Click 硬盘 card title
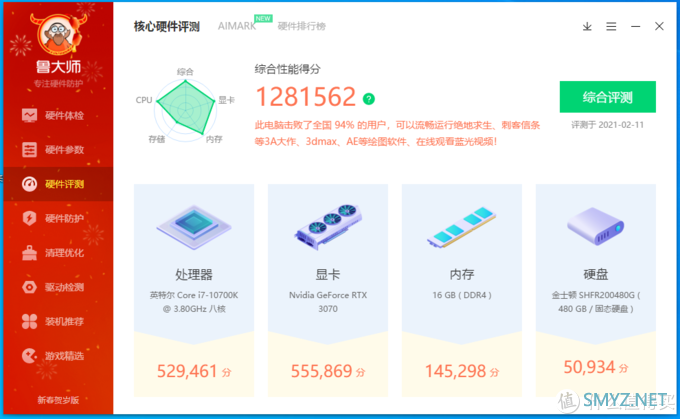Screen dimensions: 680x419 (596, 274)
